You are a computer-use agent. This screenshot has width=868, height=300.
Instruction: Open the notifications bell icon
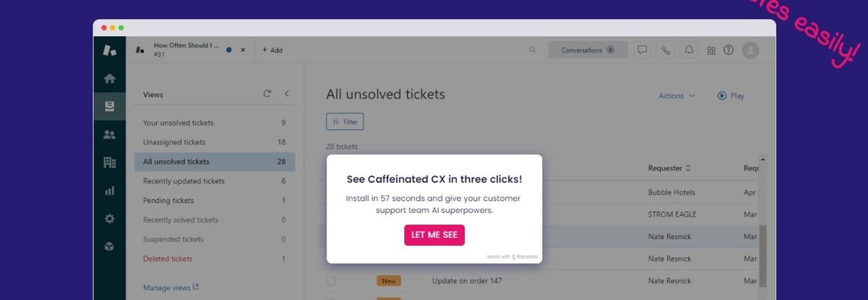(689, 50)
